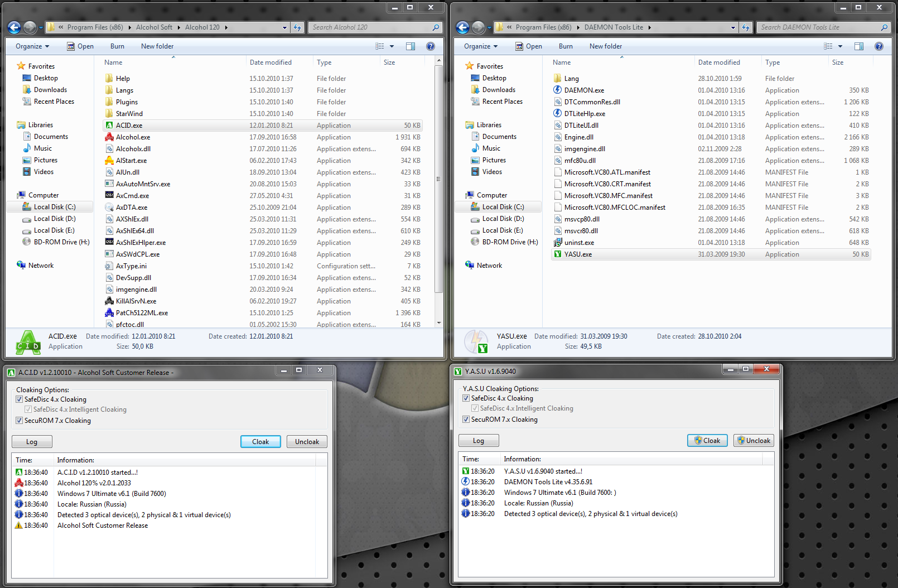This screenshot has height=588, width=898.
Task: Select ACID.exe icon in Alcohol 120 folder
Action: [109, 126]
